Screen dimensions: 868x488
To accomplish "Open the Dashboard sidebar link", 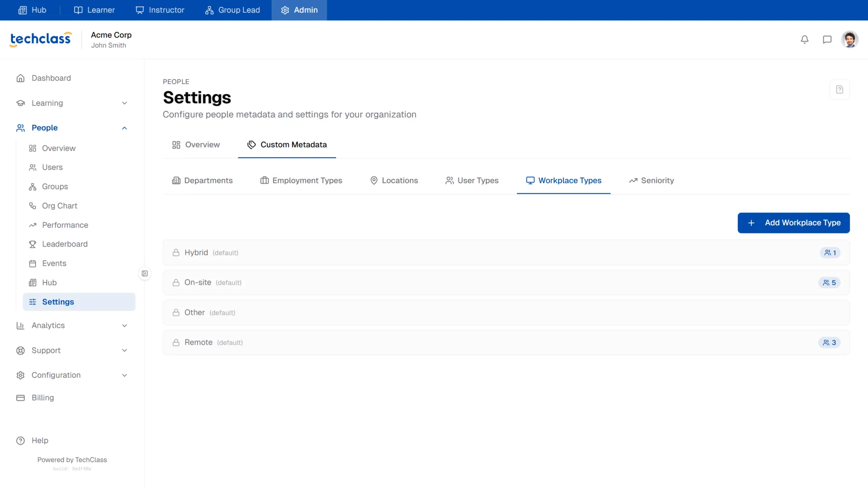I will tap(72, 78).
